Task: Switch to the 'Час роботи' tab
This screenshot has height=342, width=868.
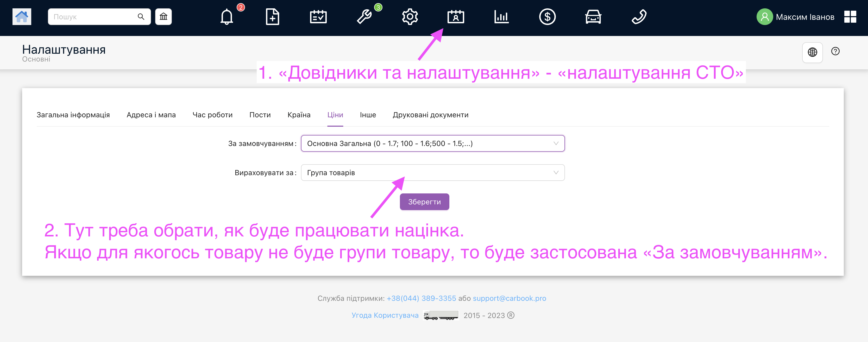Action: click(212, 115)
